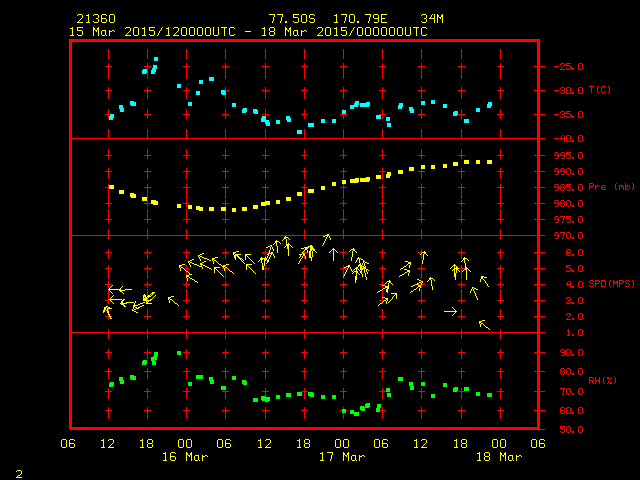The image size is (640, 480).
Task: Click the "4.0" wind speed tick label
Action: click(574, 285)
